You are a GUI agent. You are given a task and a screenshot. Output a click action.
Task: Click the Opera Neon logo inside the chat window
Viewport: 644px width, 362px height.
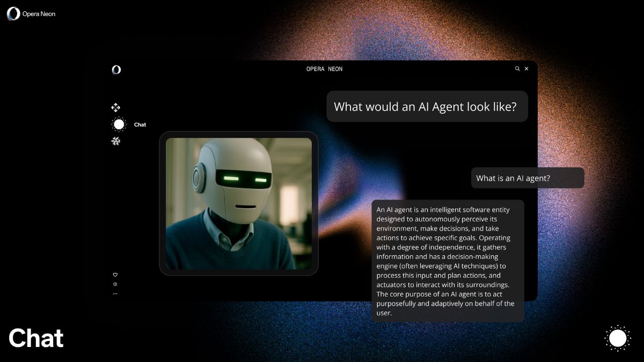[x=116, y=69]
